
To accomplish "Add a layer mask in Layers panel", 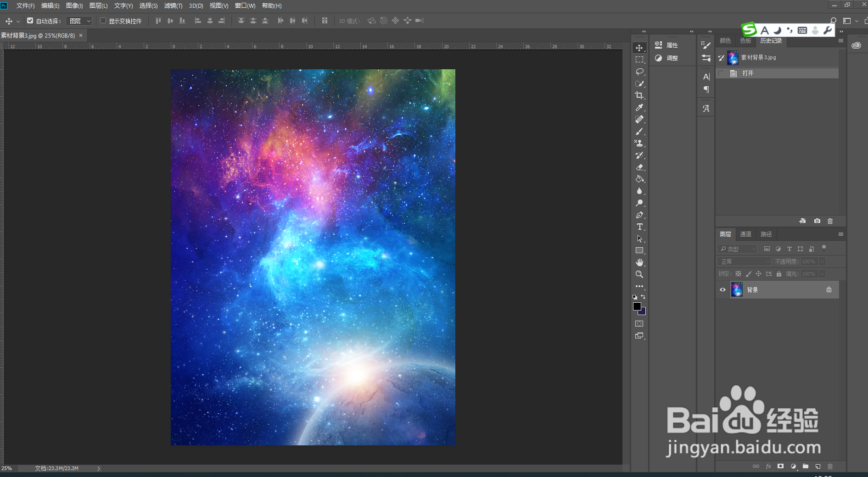I will 780,466.
